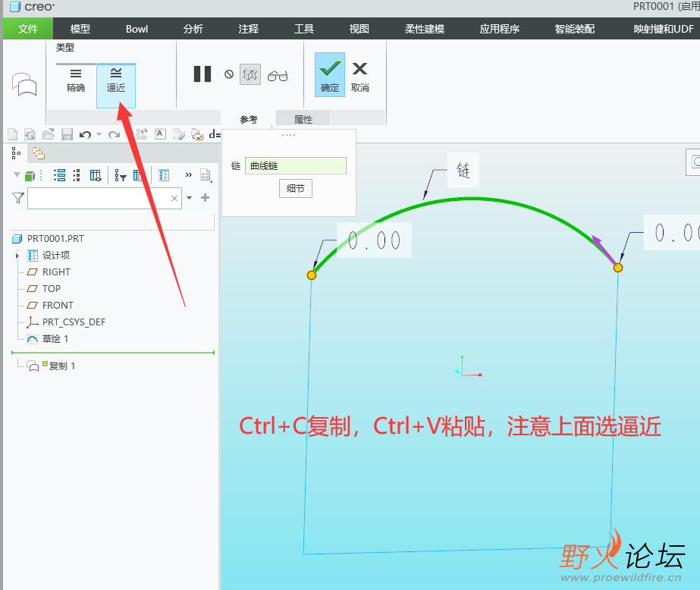This screenshot has height=590, width=700.
Task: Click the regenerate list icon
Action: point(142,134)
